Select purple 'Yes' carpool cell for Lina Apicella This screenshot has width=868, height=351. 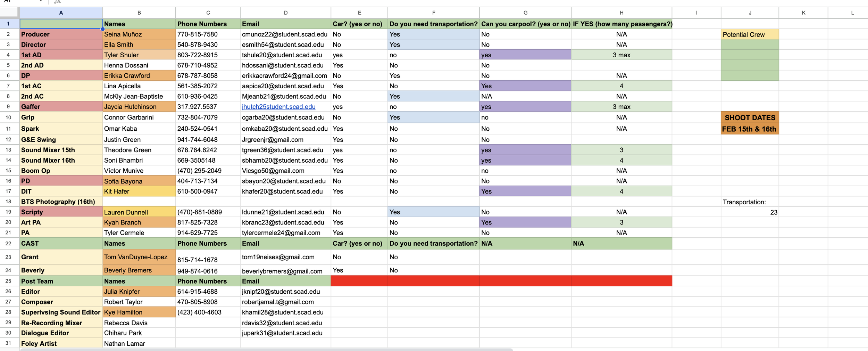[x=525, y=86]
